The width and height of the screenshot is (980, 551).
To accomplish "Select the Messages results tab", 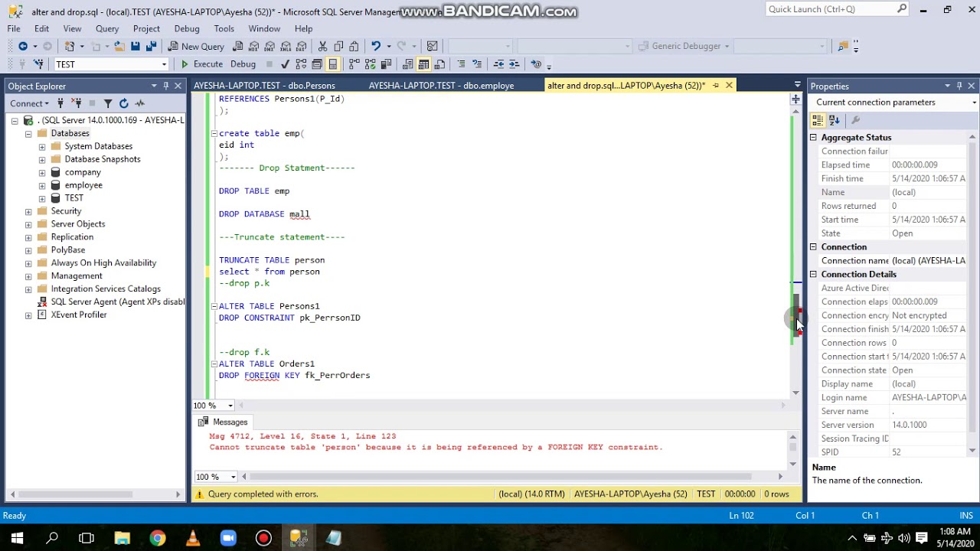I will coord(223,422).
